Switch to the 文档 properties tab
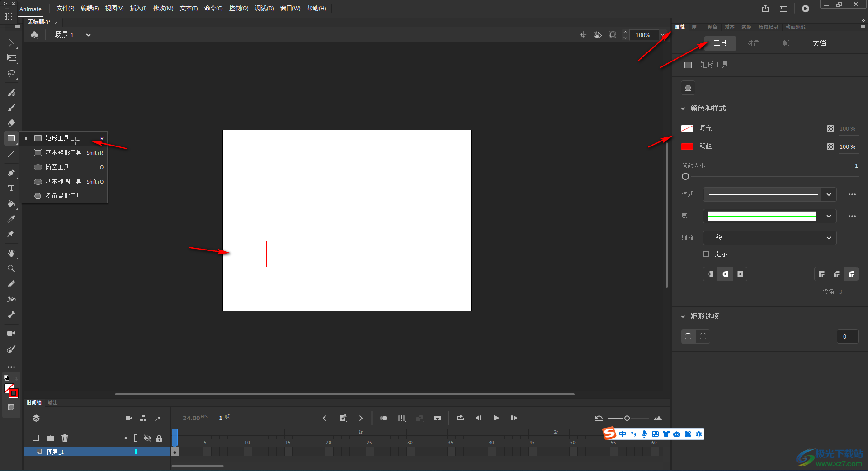 click(x=819, y=43)
